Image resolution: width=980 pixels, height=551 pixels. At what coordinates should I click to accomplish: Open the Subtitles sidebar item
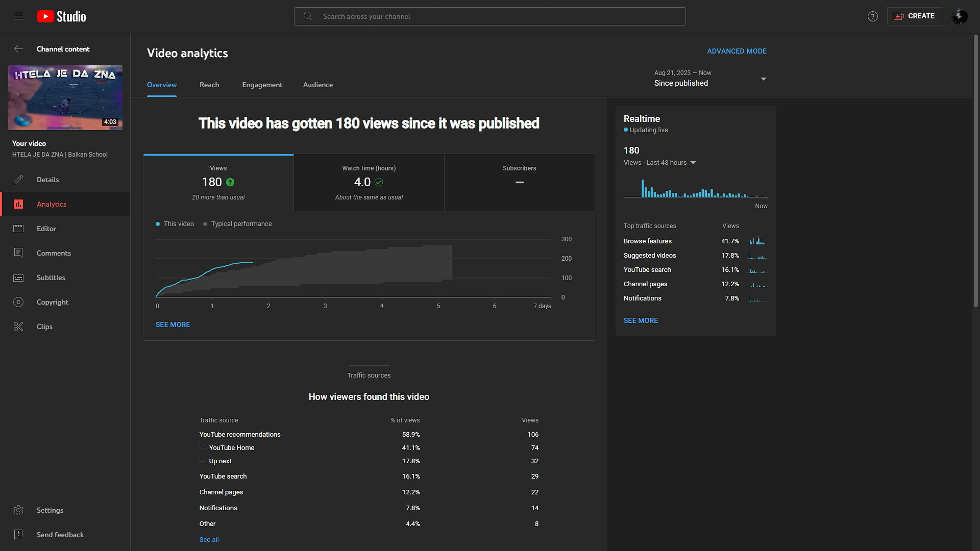click(65, 278)
